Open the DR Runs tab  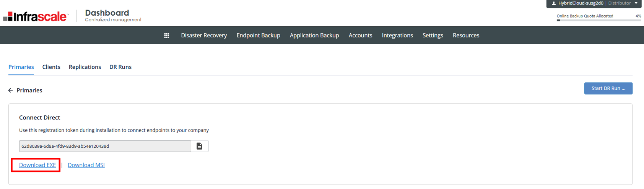click(x=120, y=67)
